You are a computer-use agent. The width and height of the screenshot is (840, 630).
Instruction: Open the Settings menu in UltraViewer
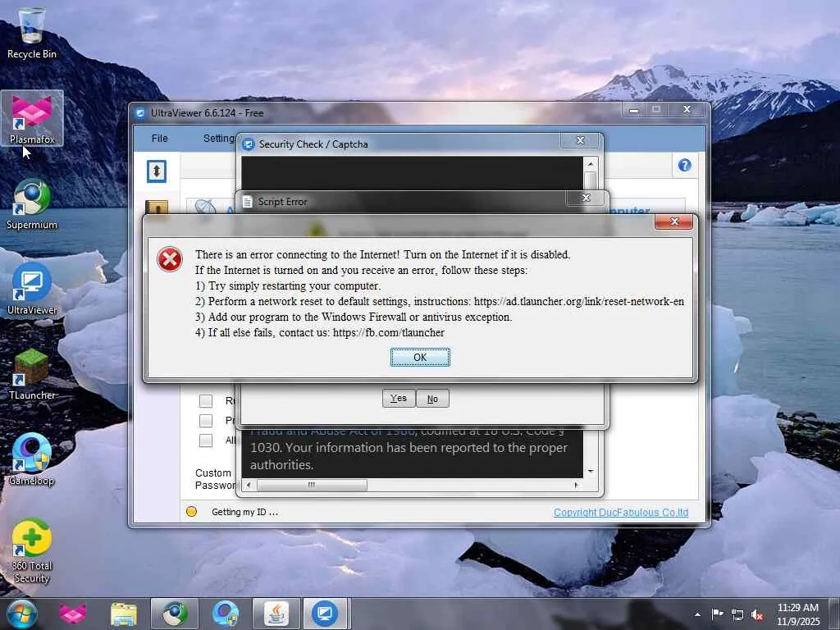coord(218,138)
